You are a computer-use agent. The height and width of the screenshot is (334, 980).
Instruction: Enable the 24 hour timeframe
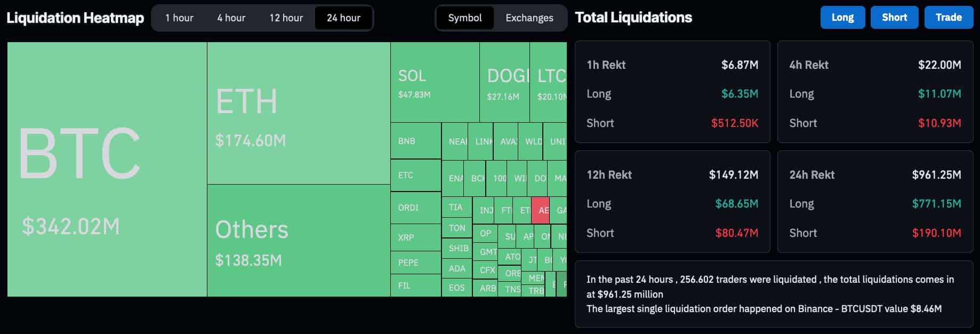click(343, 18)
